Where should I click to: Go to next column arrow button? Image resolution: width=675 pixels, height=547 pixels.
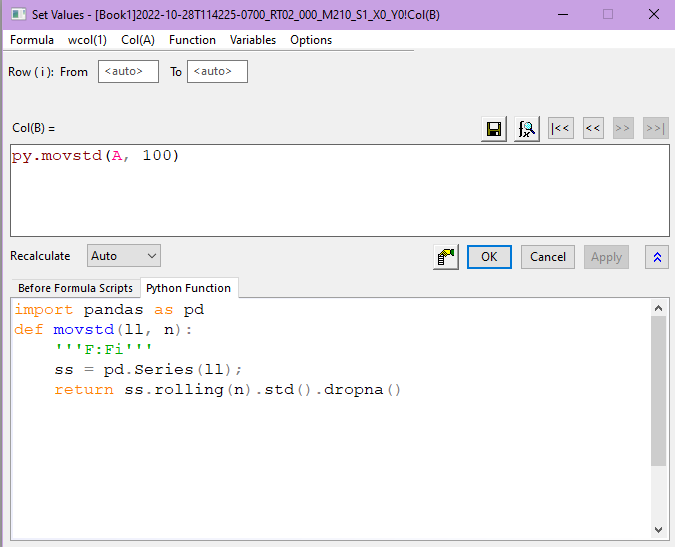coord(623,129)
